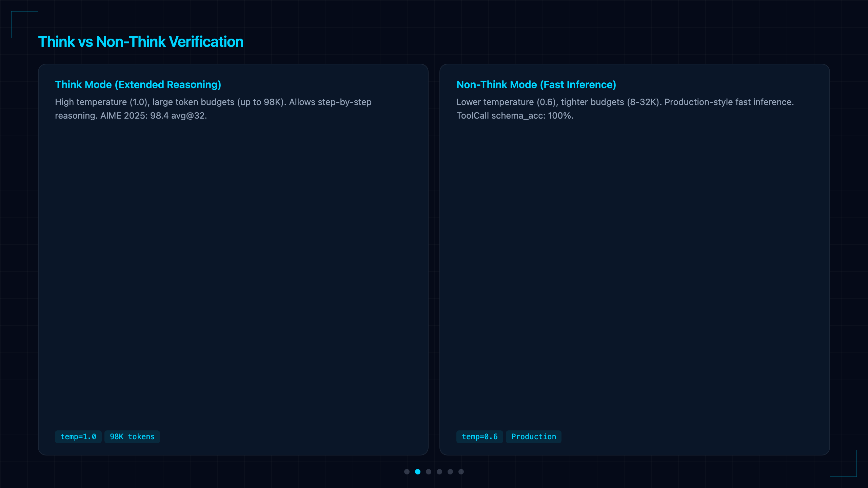Jump to the sixth slide pagination dot
This screenshot has width=868, height=488.
(461, 472)
